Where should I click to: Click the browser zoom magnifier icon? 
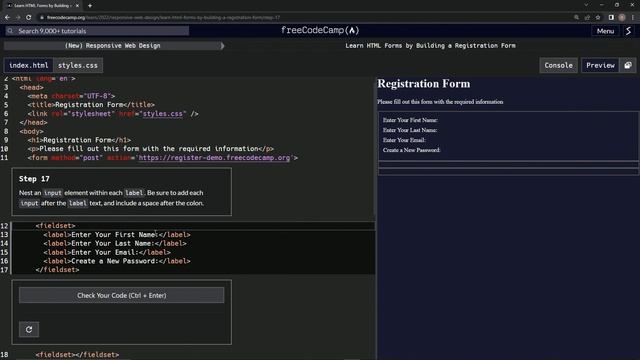(x=576, y=18)
